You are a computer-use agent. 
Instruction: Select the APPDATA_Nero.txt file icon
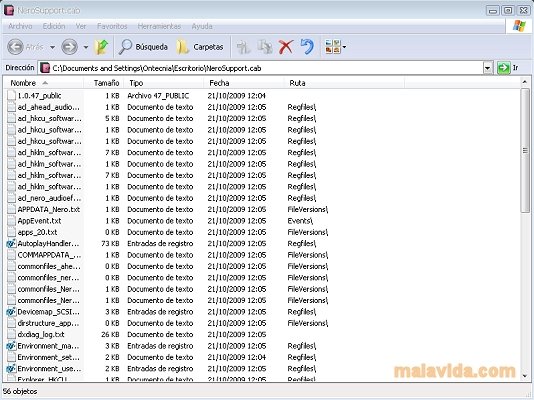coord(11,209)
